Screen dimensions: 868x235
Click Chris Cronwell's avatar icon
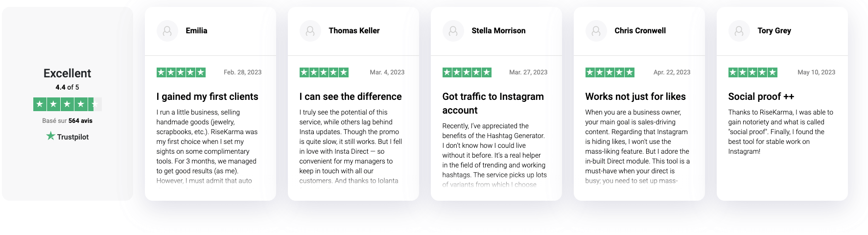(x=596, y=31)
